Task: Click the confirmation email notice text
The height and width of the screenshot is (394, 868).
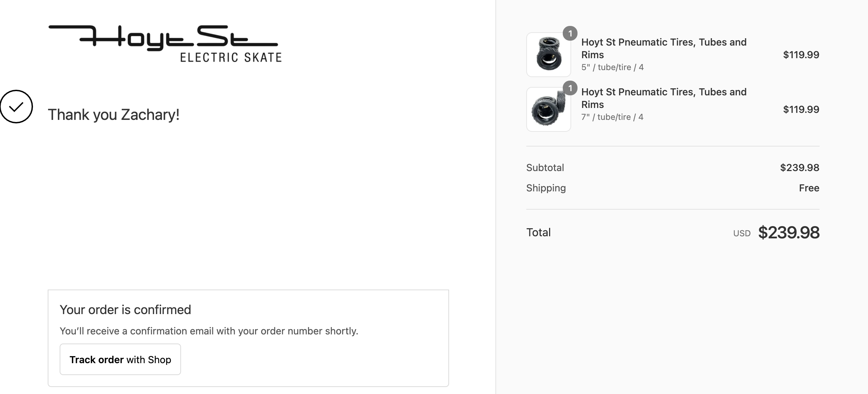Action: (209, 331)
